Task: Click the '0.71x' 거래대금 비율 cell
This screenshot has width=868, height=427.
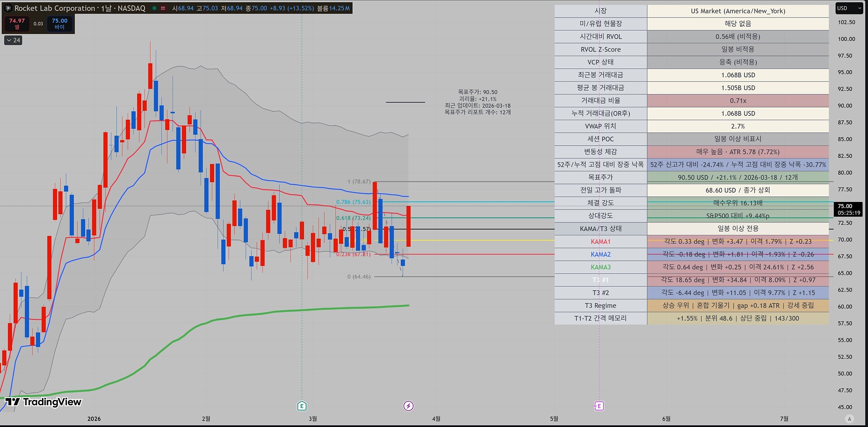Action: [738, 100]
